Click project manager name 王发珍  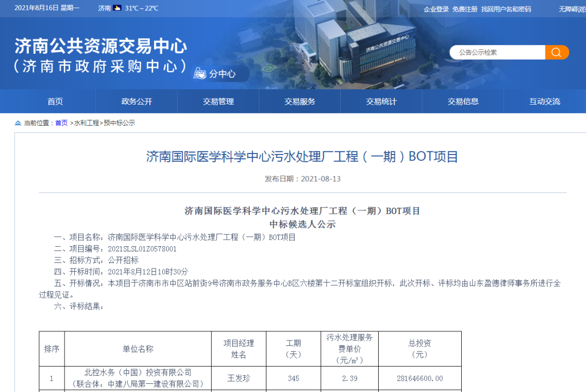pyautogui.click(x=238, y=378)
